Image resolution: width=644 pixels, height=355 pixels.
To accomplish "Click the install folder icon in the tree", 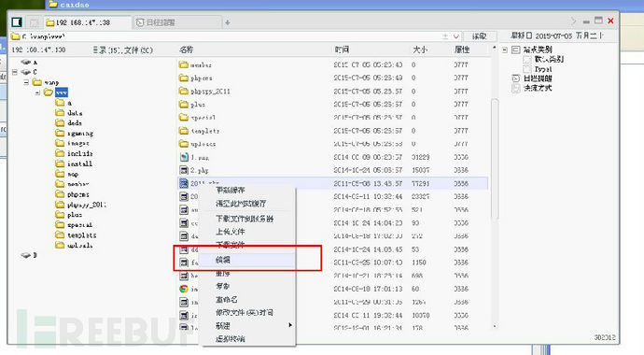I will coord(60,163).
